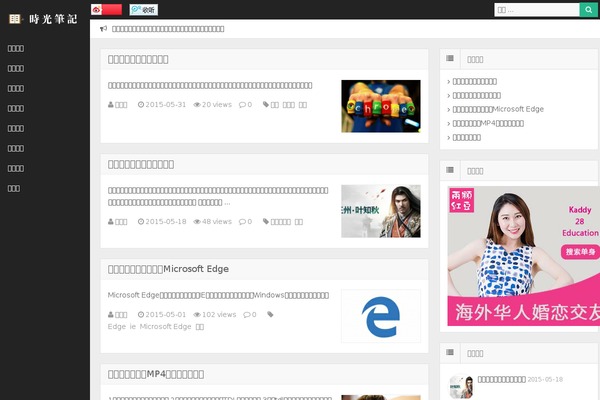Click the author icon on the 2015-05-01 post
The width and height of the screenshot is (600, 400).
tap(111, 315)
